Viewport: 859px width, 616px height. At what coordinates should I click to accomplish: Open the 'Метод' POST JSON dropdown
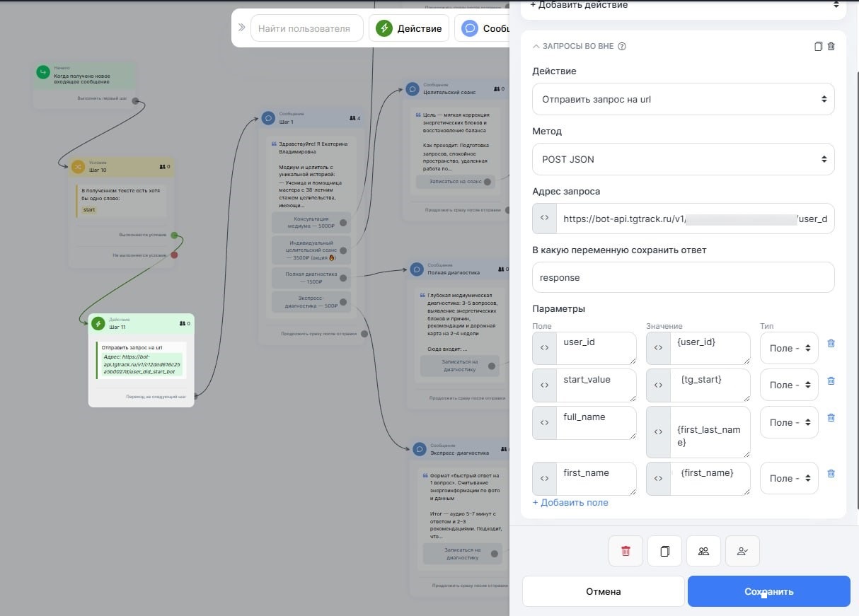point(683,159)
